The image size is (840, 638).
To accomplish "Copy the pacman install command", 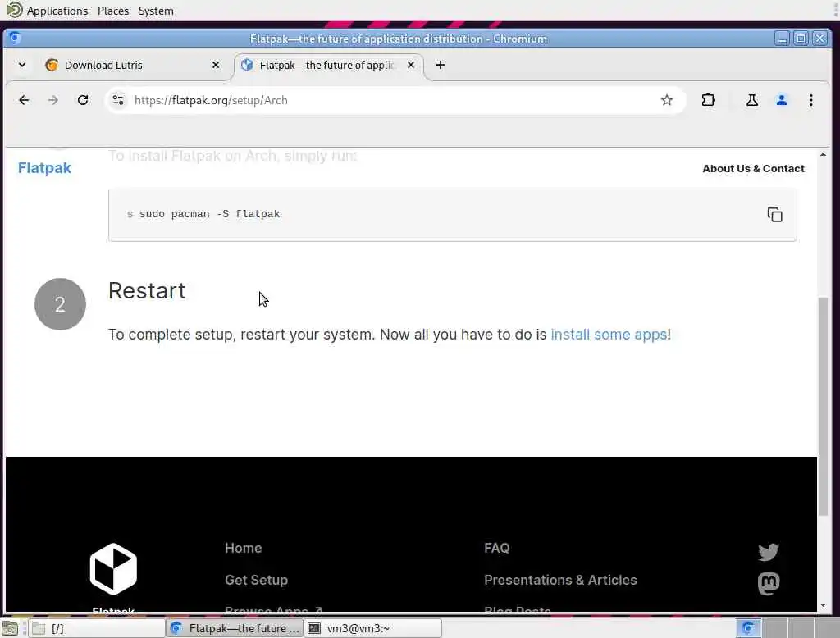I will point(774,214).
